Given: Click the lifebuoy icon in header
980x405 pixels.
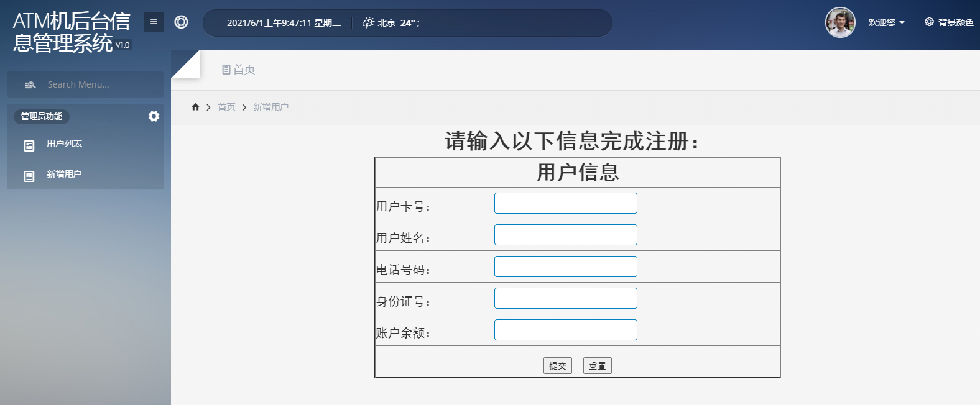Looking at the screenshot, I should pos(181,22).
